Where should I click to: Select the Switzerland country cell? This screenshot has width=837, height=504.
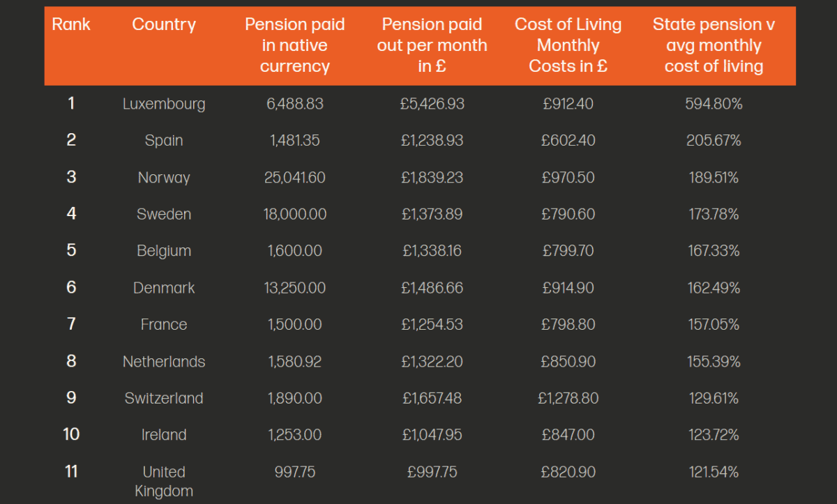(164, 399)
